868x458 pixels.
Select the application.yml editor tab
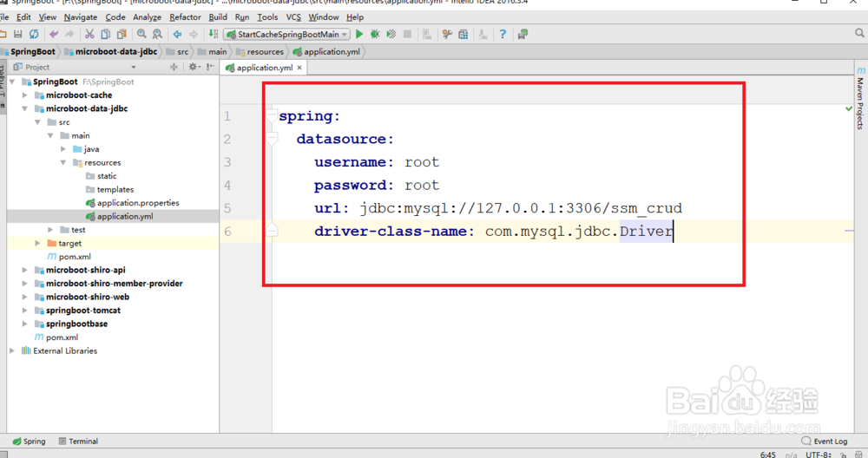click(265, 68)
